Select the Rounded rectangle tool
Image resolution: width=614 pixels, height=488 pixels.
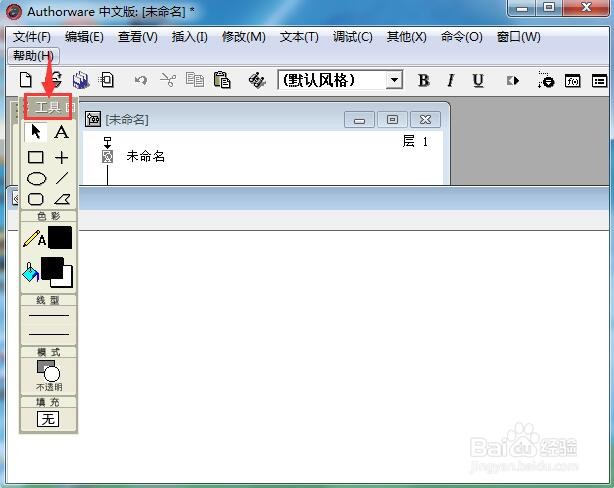point(36,199)
